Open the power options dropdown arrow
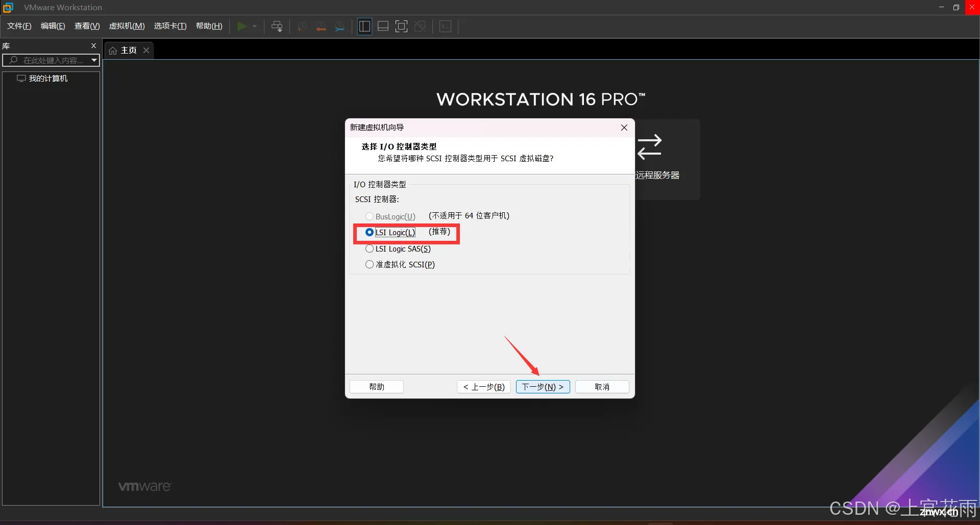Screen dimensions: 980x525 [x=255, y=26]
